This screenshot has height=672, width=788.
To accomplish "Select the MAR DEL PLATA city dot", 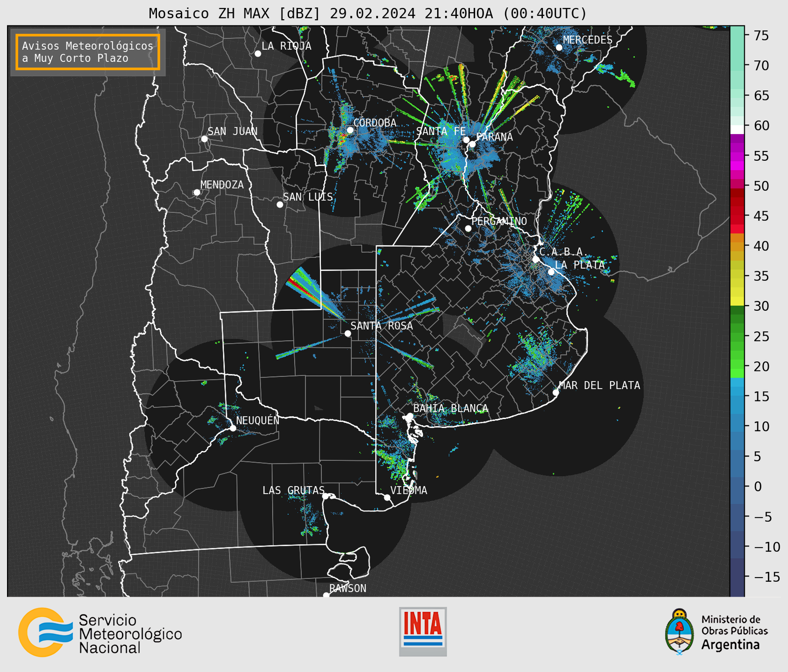I will click(x=556, y=393).
